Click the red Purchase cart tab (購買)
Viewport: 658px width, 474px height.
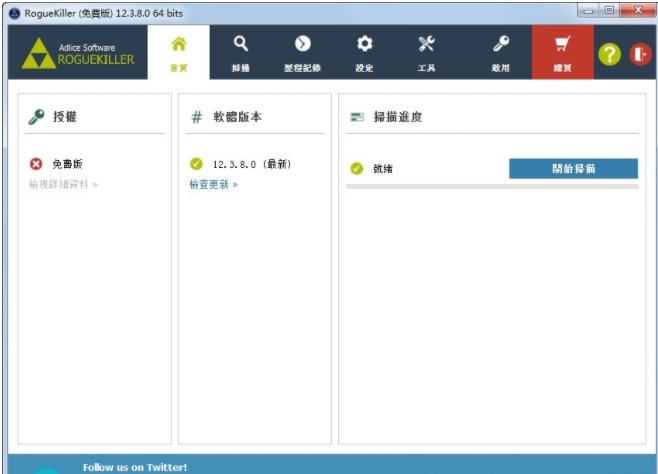pos(563,52)
